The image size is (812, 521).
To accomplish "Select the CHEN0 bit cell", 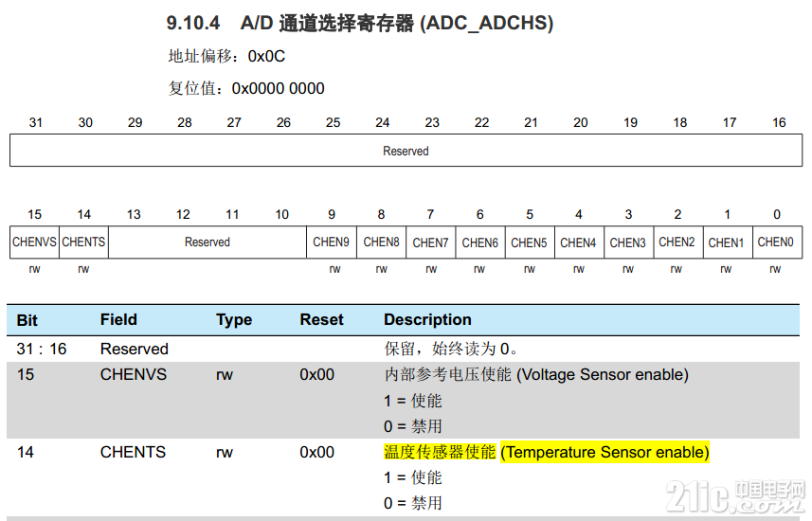I will tap(777, 242).
